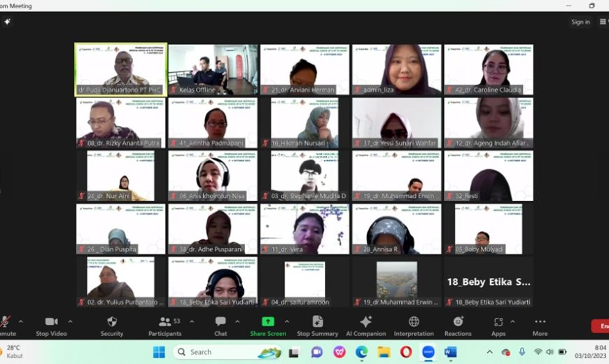The width and height of the screenshot is (609, 364).
Task: Select the 21_dr. Arviani Herman video tile
Action: [304, 69]
